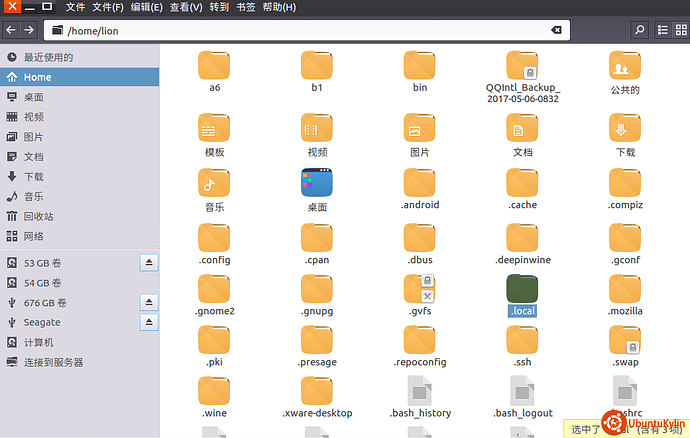This screenshot has width=690, height=438.
Task: Select the .deepinwine folder
Action: [522, 244]
